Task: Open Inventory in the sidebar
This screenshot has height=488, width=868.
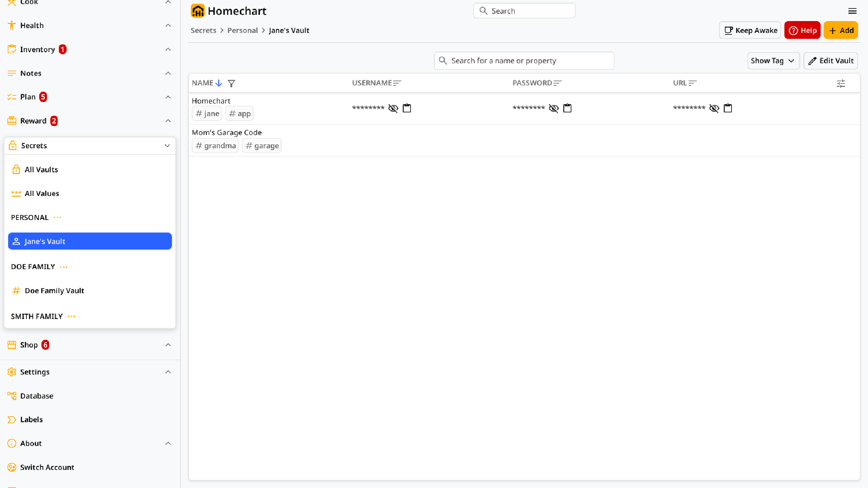Action: (x=37, y=50)
